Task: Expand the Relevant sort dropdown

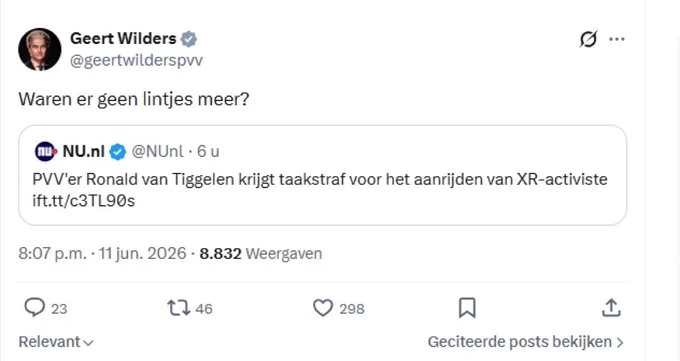Action: click(x=56, y=342)
